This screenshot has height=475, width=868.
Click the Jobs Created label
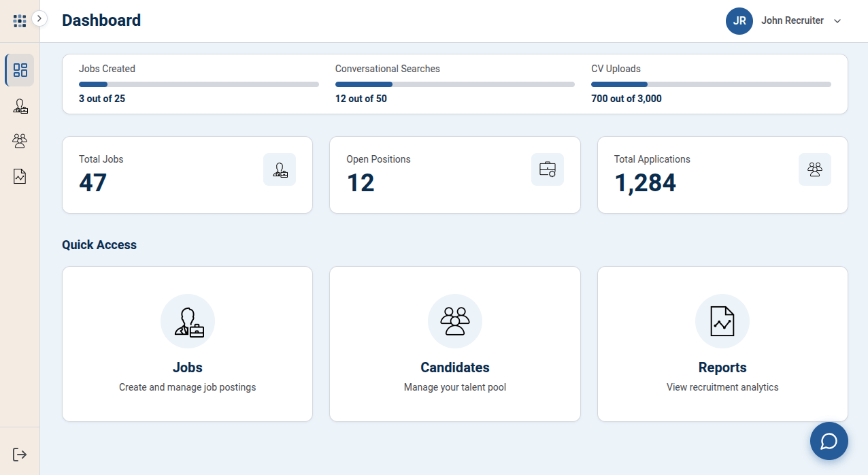(x=107, y=69)
